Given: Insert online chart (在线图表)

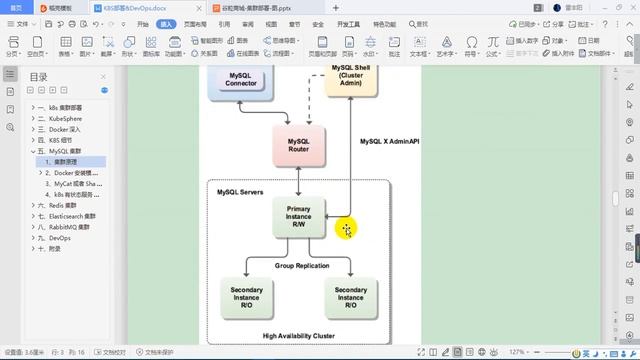Looking at the screenshot, I should pyautogui.click(x=243, y=53).
